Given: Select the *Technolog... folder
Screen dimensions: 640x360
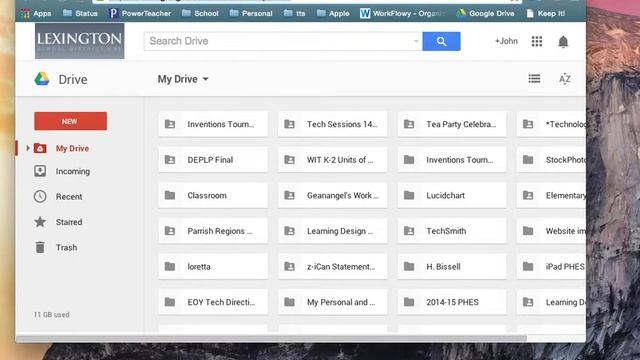Looking at the screenshot, I should point(551,124).
